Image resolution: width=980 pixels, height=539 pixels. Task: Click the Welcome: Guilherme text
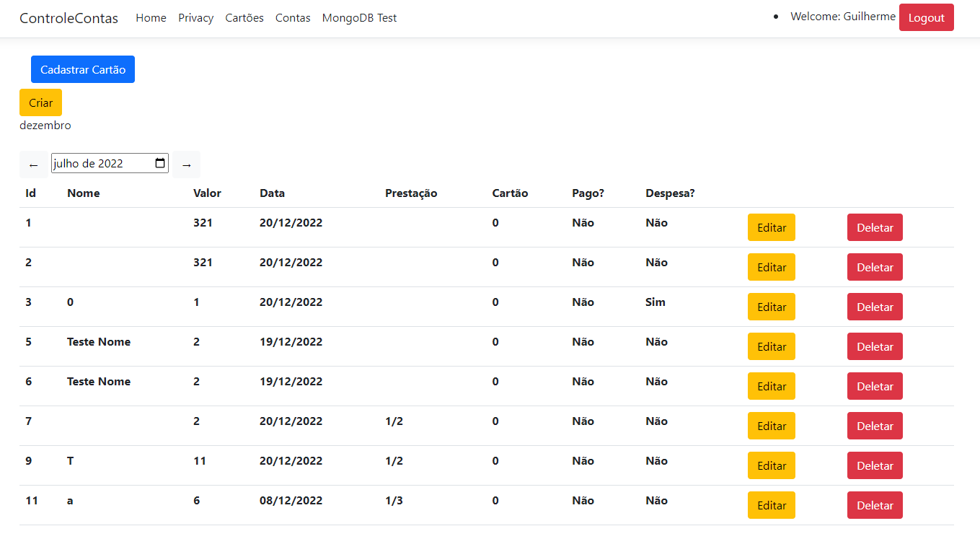point(843,17)
